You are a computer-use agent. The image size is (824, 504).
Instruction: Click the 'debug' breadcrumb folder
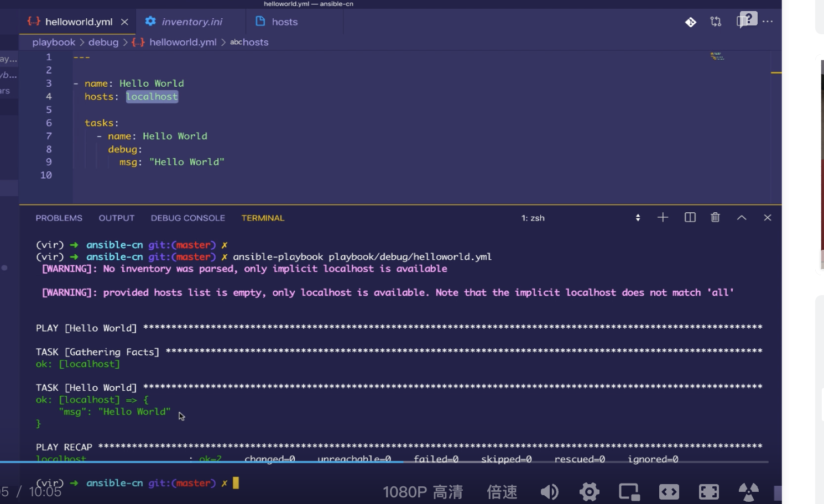[103, 43]
